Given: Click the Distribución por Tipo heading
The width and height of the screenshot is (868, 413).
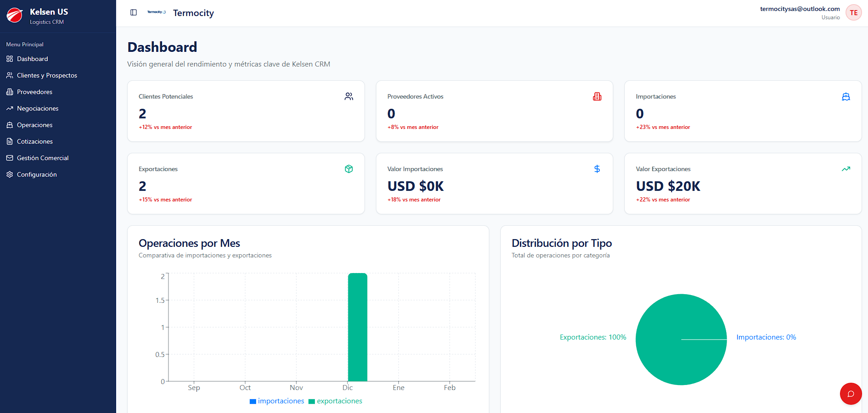Looking at the screenshot, I should (562, 243).
